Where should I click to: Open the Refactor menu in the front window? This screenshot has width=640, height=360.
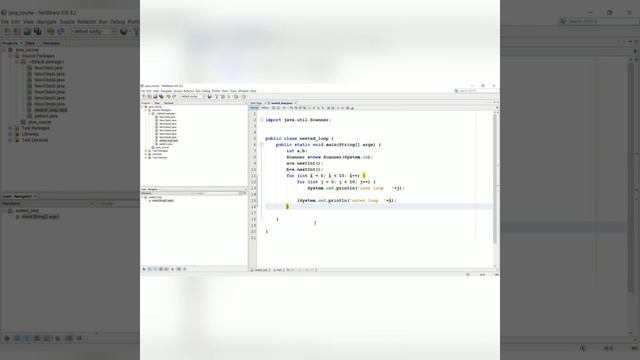(x=189, y=91)
